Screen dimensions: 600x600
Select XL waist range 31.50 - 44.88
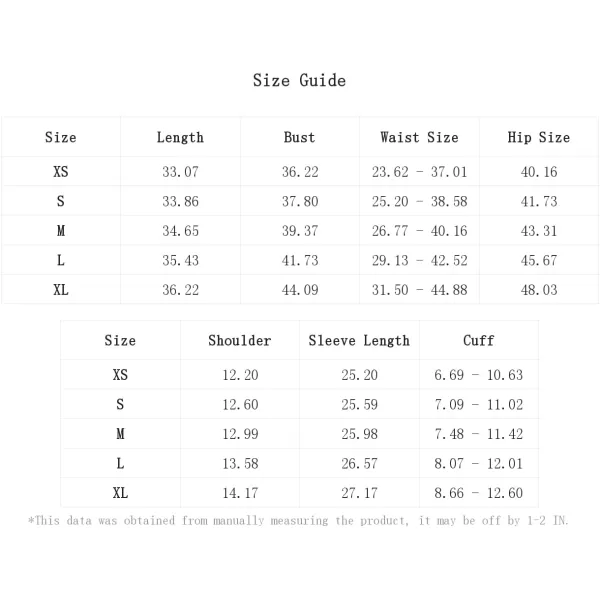[419, 290]
